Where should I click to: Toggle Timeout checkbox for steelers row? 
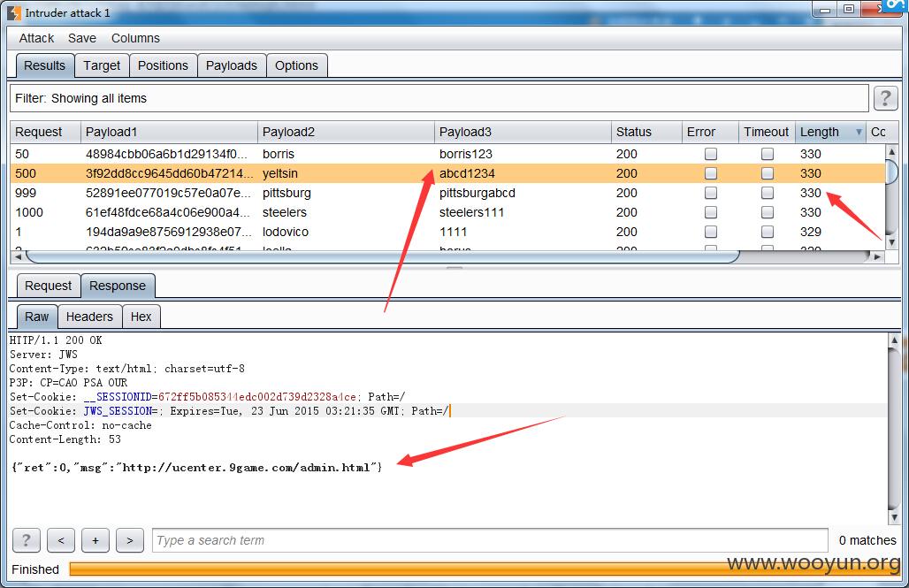(768, 212)
